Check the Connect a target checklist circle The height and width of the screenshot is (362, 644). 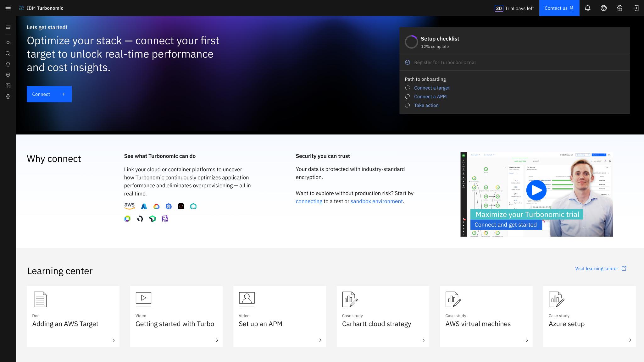coord(408,88)
